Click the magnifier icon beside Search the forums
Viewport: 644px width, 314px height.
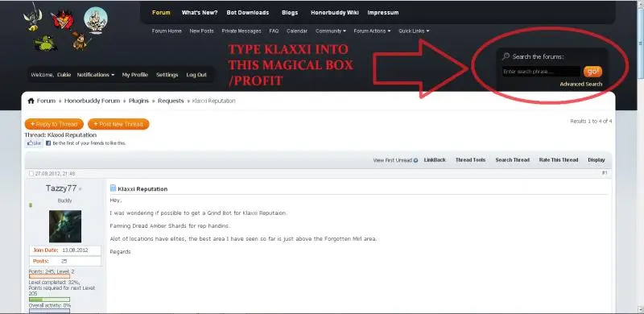506,56
